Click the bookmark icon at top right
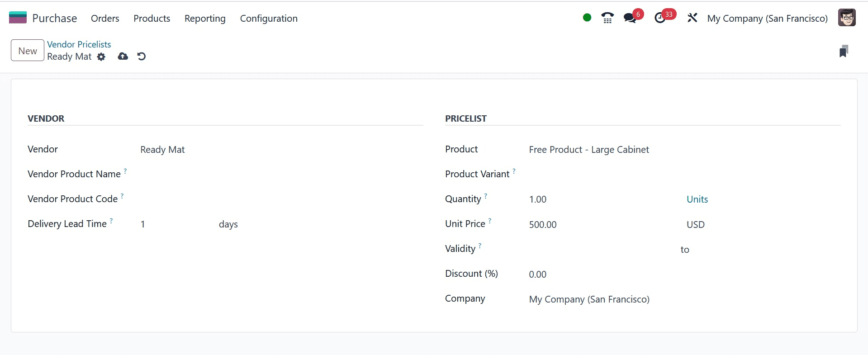This screenshot has height=355, width=868. point(844,51)
